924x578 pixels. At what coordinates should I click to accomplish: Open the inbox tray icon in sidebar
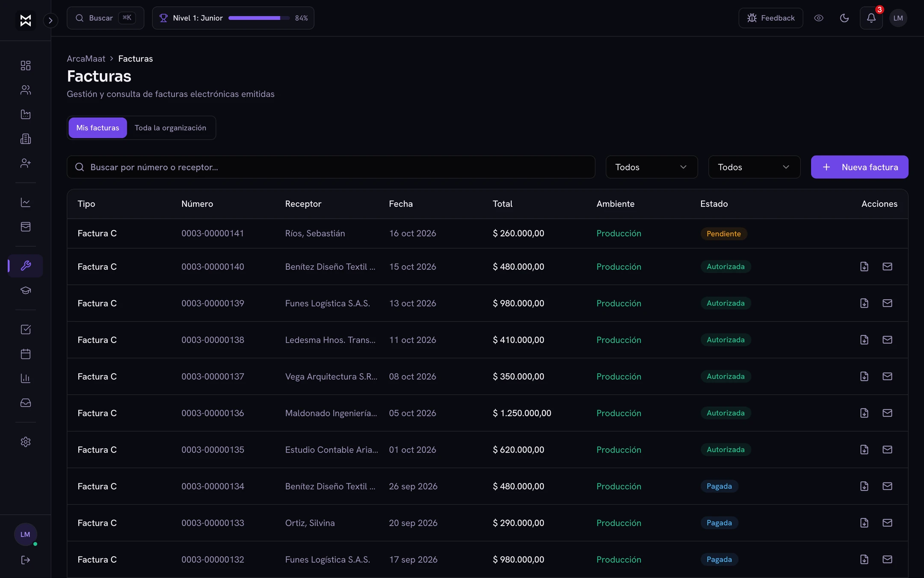pos(26,402)
